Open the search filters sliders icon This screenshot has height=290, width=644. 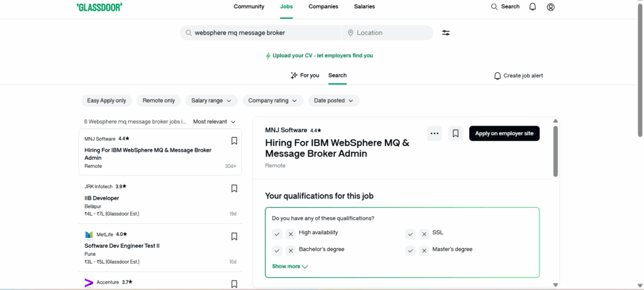click(x=446, y=33)
